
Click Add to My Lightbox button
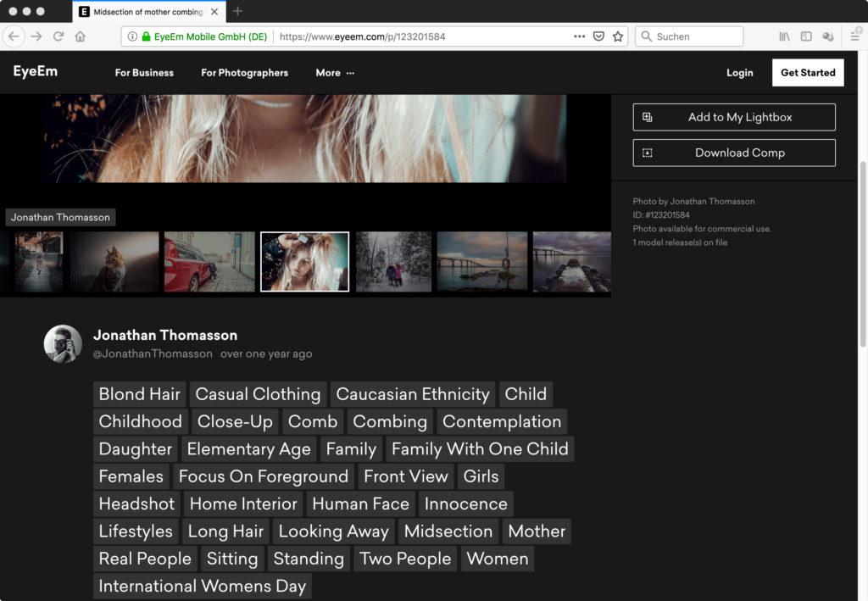[x=734, y=117]
